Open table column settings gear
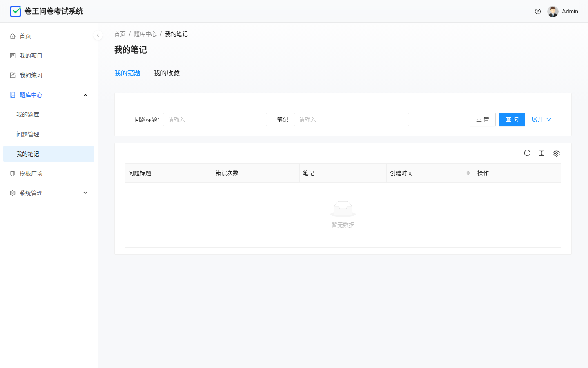This screenshot has width=588, height=368. [x=557, y=153]
